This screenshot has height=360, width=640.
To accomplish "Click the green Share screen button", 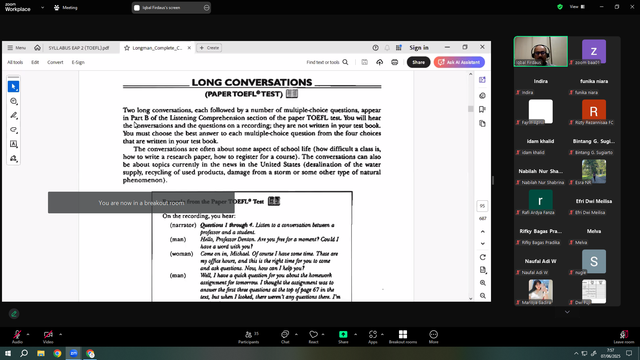I will [343, 337].
